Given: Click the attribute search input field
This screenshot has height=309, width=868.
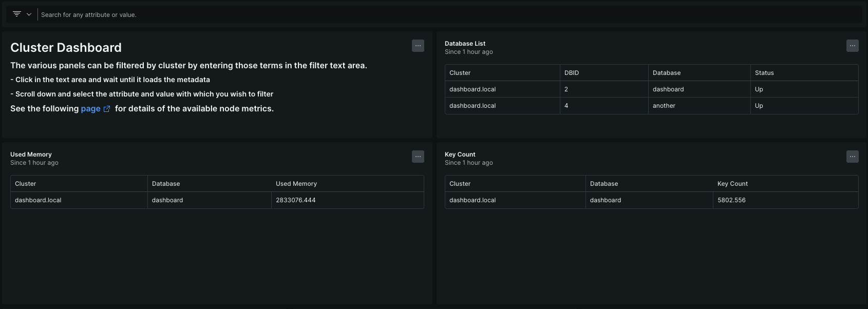Looking at the screenshot, I should point(308,15).
